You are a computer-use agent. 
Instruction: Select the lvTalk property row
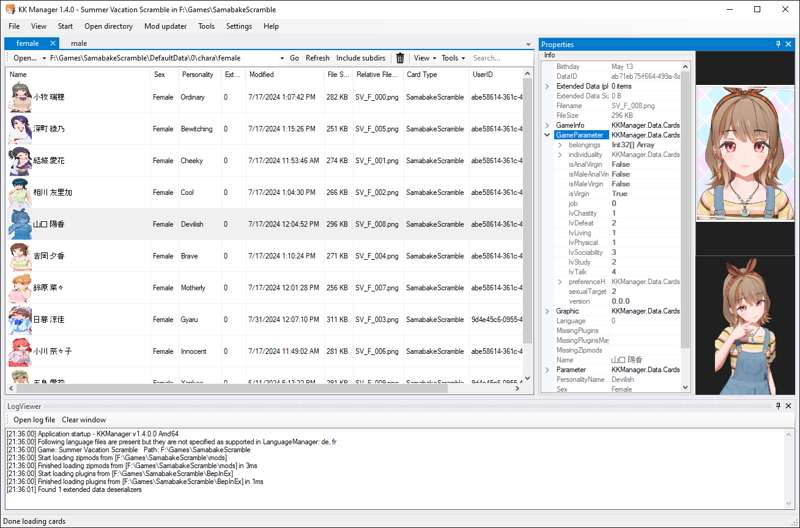click(x=616, y=272)
